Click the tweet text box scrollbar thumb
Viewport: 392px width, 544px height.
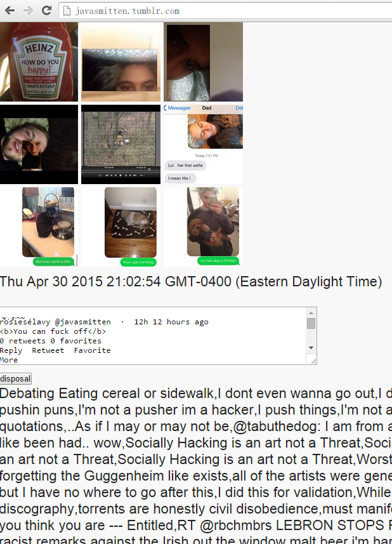click(311, 323)
